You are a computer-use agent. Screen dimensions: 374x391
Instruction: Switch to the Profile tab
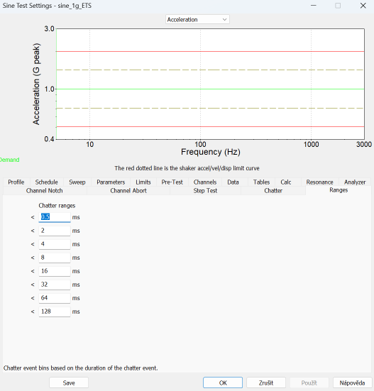click(16, 182)
